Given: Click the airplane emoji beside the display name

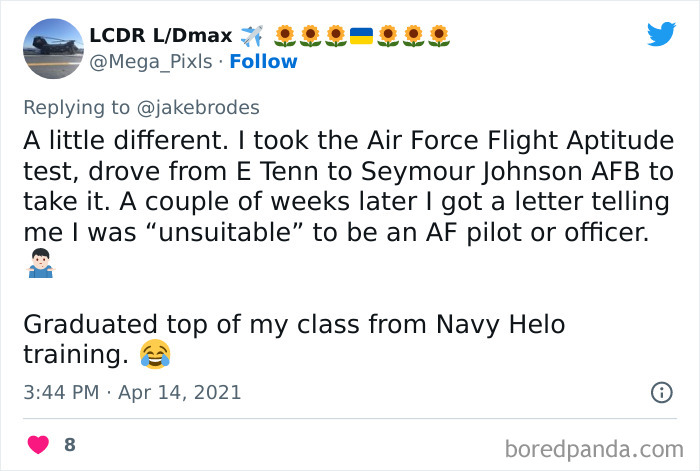Looking at the screenshot, I should (x=252, y=37).
